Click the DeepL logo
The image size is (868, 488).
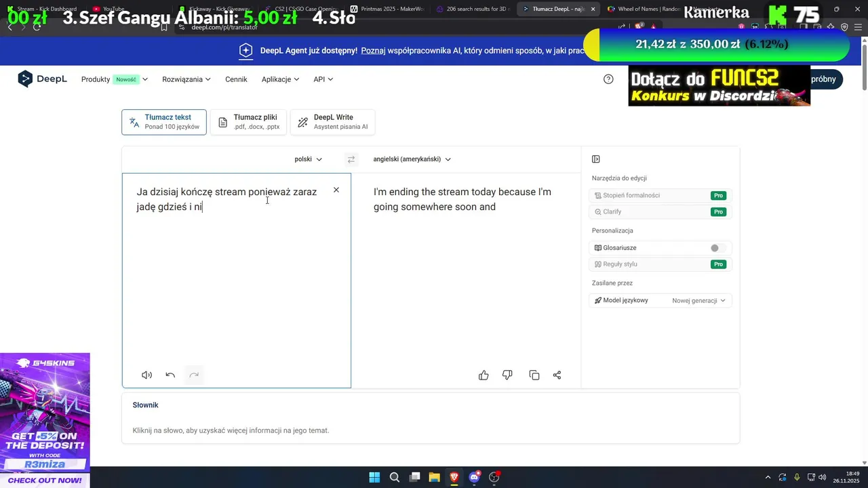(x=42, y=79)
